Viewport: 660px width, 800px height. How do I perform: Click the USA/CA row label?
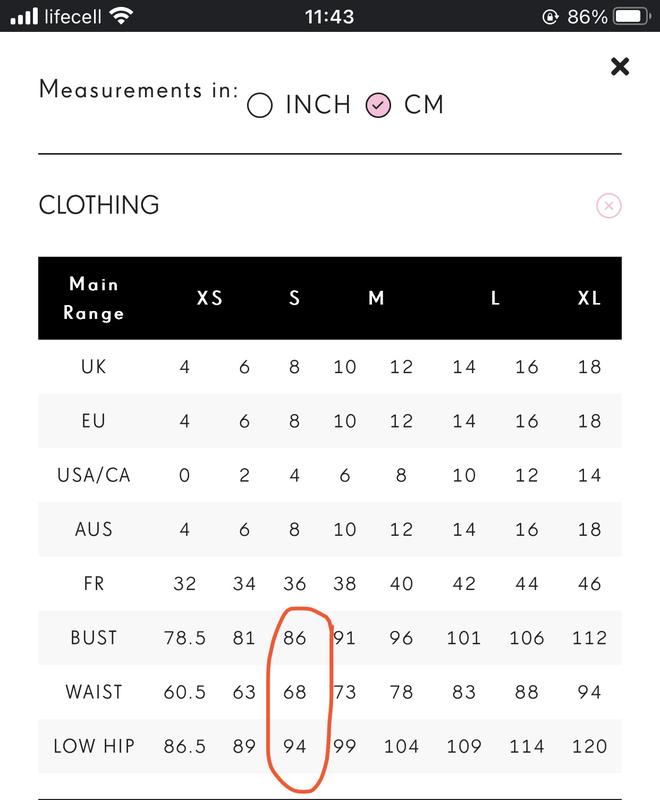pyautogui.click(x=94, y=476)
